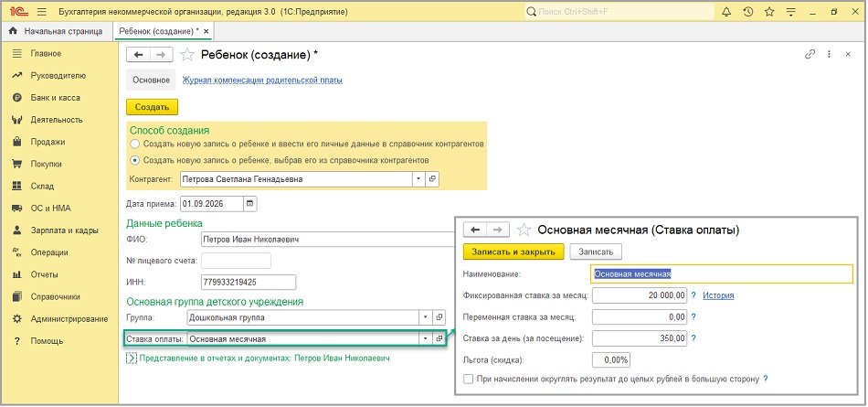Click the global search field

pyautogui.click(x=619, y=12)
